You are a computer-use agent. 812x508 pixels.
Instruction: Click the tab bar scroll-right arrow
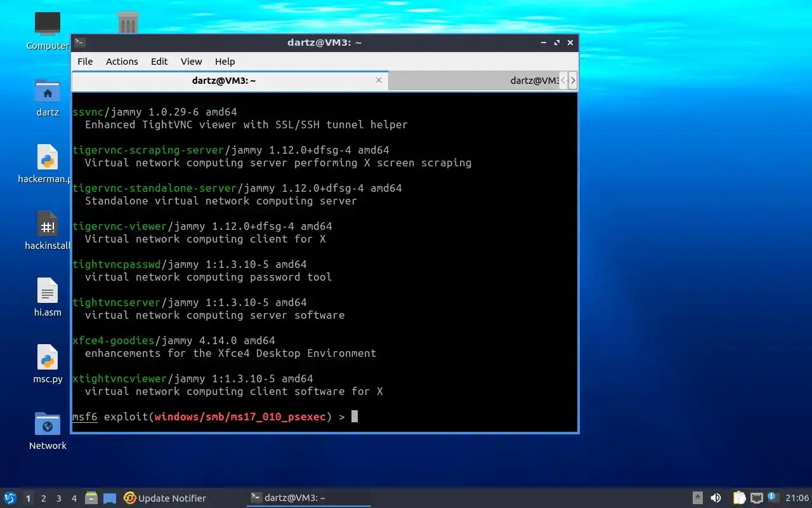point(573,81)
